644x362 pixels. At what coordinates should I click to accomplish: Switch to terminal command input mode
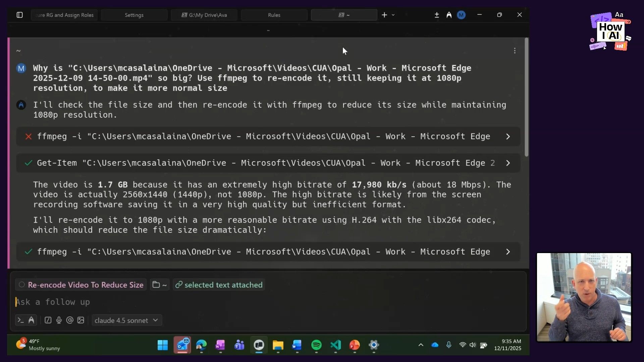(20, 320)
